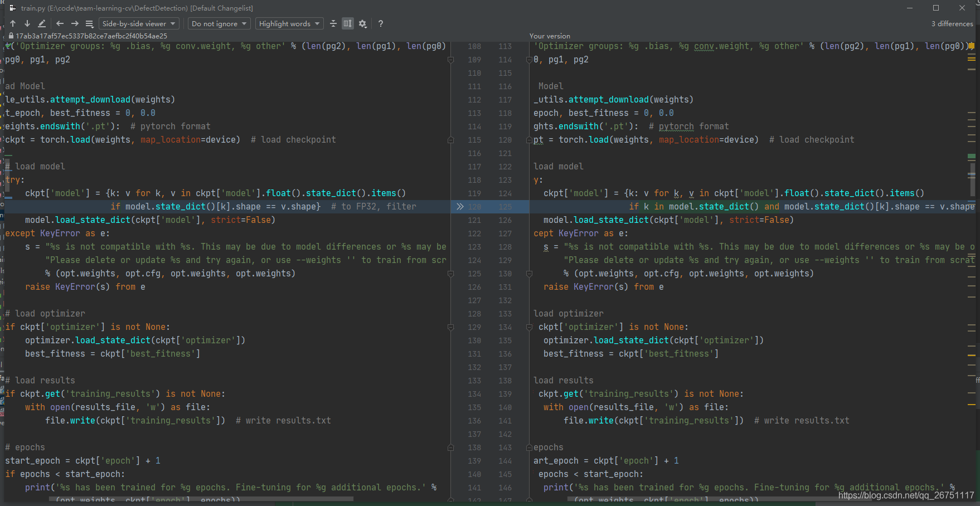Open the Side-by-side viewer dropdown
This screenshot has width=980, height=506.
click(x=139, y=23)
